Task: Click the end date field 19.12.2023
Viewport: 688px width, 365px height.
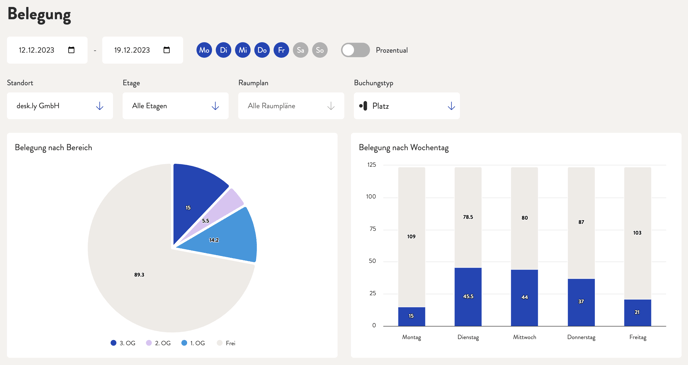Action: (x=143, y=50)
